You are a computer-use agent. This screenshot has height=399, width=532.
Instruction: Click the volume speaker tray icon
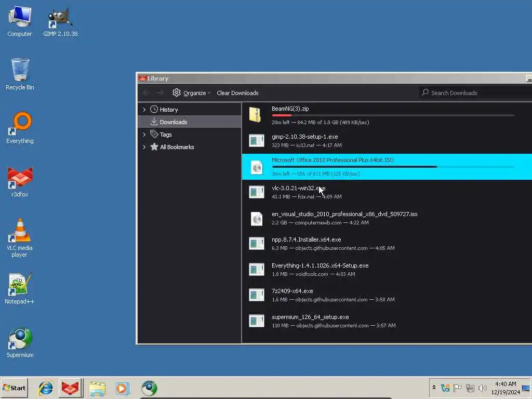[x=482, y=388]
